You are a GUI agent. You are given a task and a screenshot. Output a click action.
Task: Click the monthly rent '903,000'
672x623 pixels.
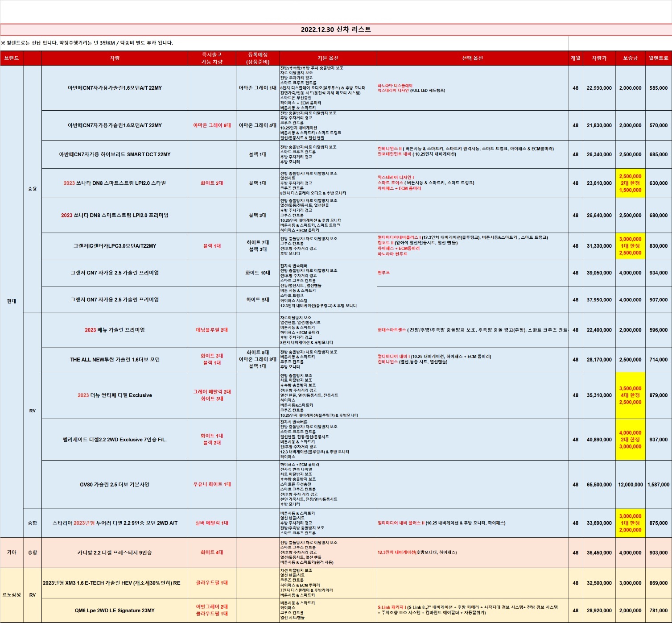[659, 552]
